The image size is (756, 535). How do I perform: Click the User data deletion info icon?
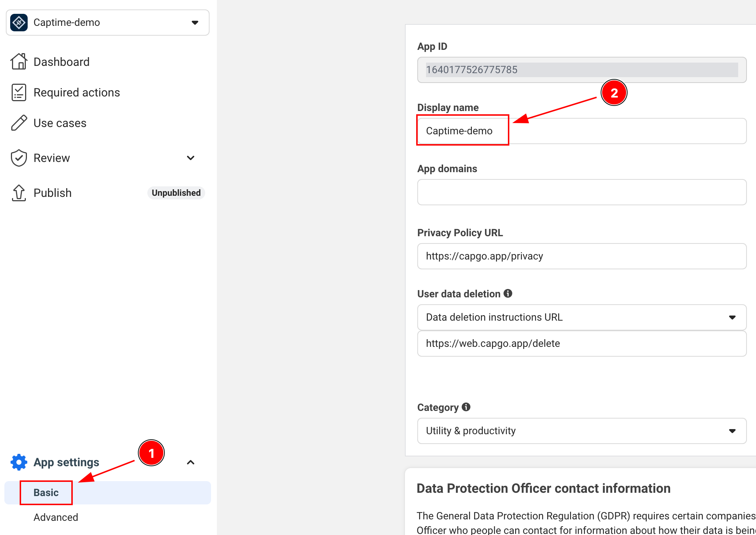click(x=508, y=293)
